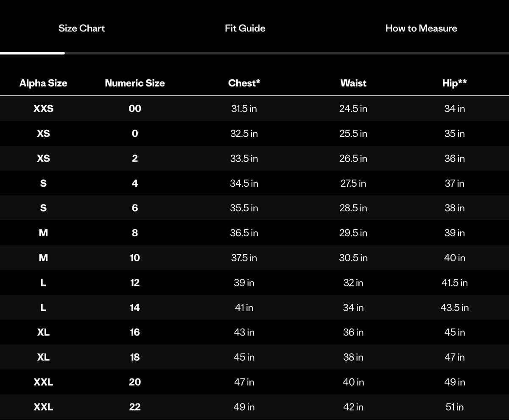Image resolution: width=509 pixels, height=420 pixels.
Task: Click the Hip** column header
Action: (455, 83)
